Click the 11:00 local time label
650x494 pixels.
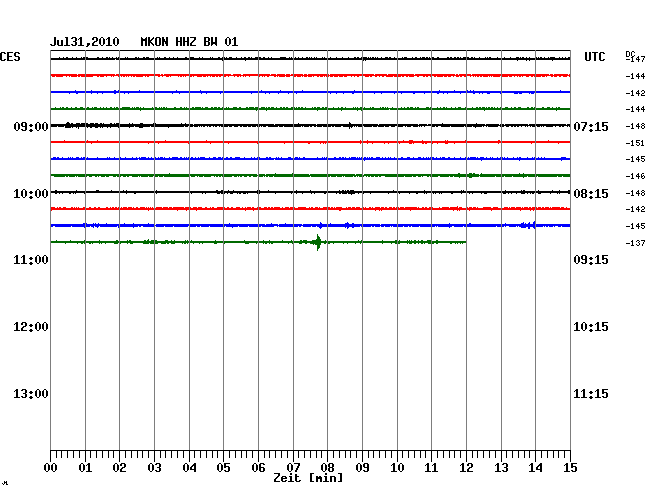pos(31,260)
